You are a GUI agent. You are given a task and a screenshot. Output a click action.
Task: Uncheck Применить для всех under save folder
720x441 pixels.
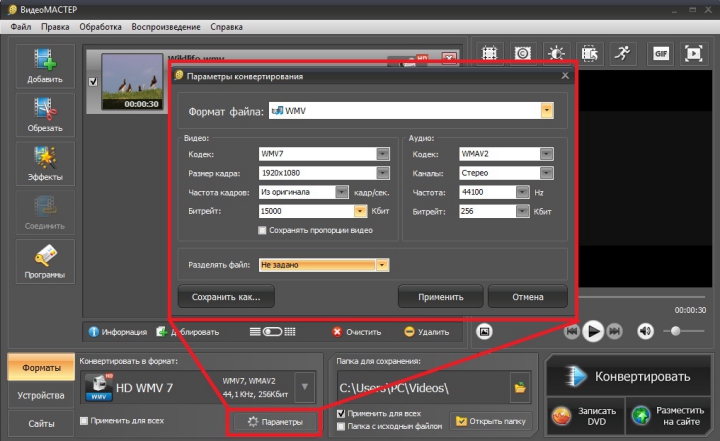pos(341,413)
